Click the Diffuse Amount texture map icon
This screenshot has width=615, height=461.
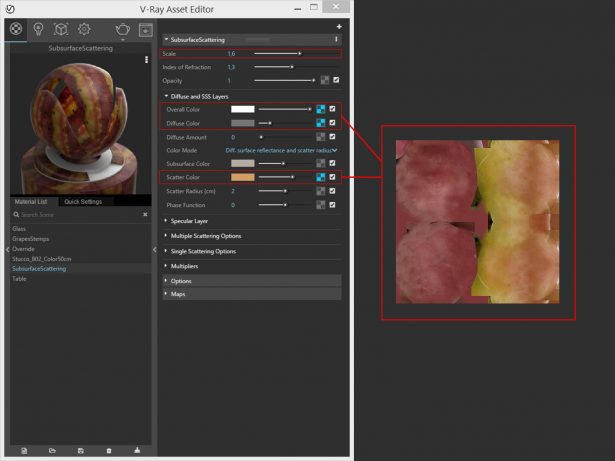(x=320, y=137)
